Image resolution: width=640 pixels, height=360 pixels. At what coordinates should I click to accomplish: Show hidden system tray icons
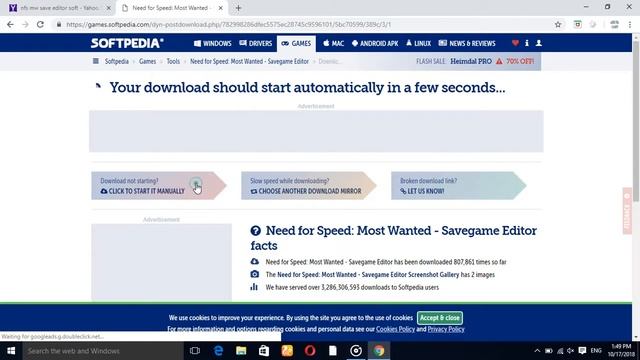(x=537, y=351)
